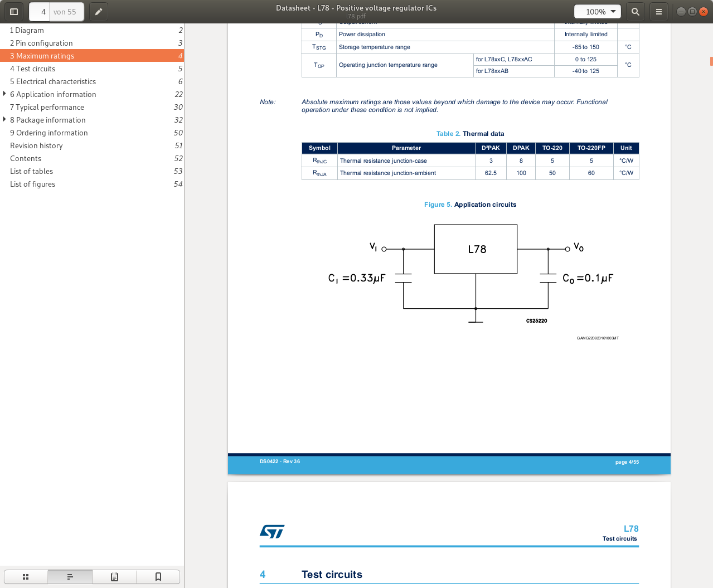Click the 'Test circuits' section heading
This screenshot has height=588, width=713.
332,575
